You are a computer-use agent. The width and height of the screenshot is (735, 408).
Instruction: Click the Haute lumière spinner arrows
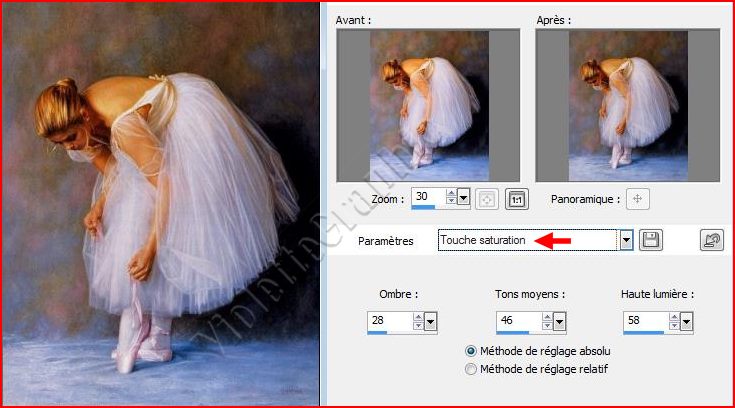[672, 321]
